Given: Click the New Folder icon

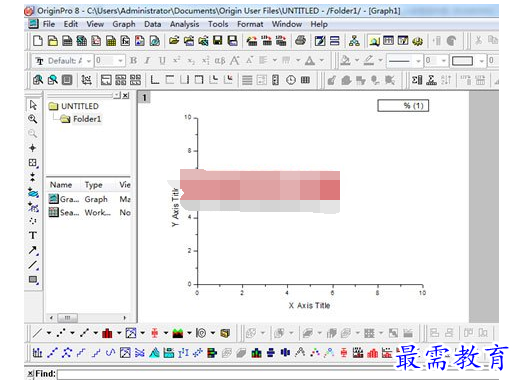Looking at the screenshot, I should point(52,41).
